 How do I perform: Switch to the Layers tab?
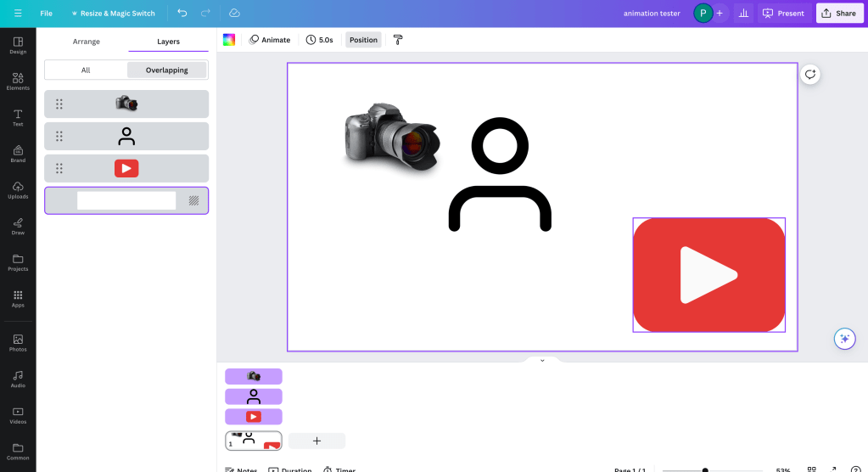168,42
